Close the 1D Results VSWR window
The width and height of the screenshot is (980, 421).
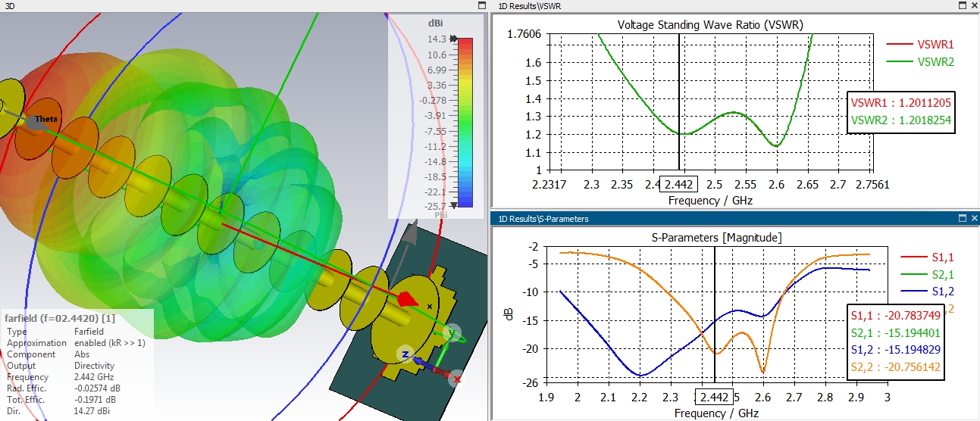pyautogui.click(x=973, y=5)
